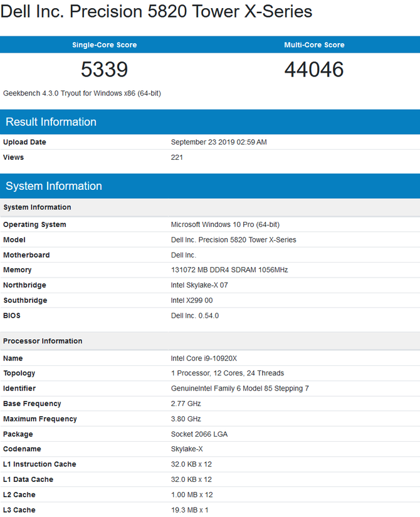Viewport: 420px width, 517px height.
Task: Select the Socket 2066 LGA value
Action: coord(199,434)
